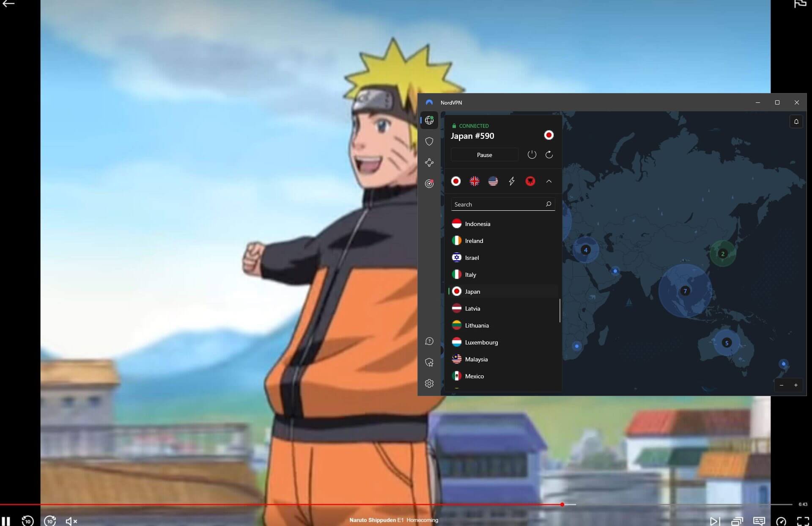Screen dimensions: 812x526
Task: Click the NordVPN settings gear icon
Action: pyautogui.click(x=429, y=383)
